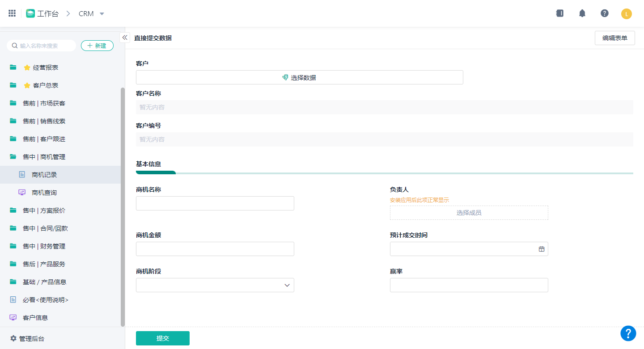Click the 工作台 breadcrumb text

[x=48, y=14]
